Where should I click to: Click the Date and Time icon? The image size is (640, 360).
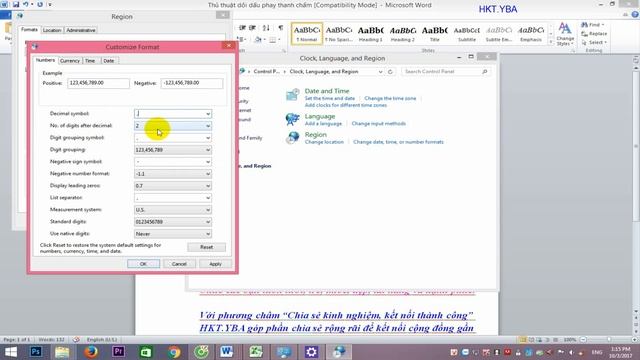292,95
